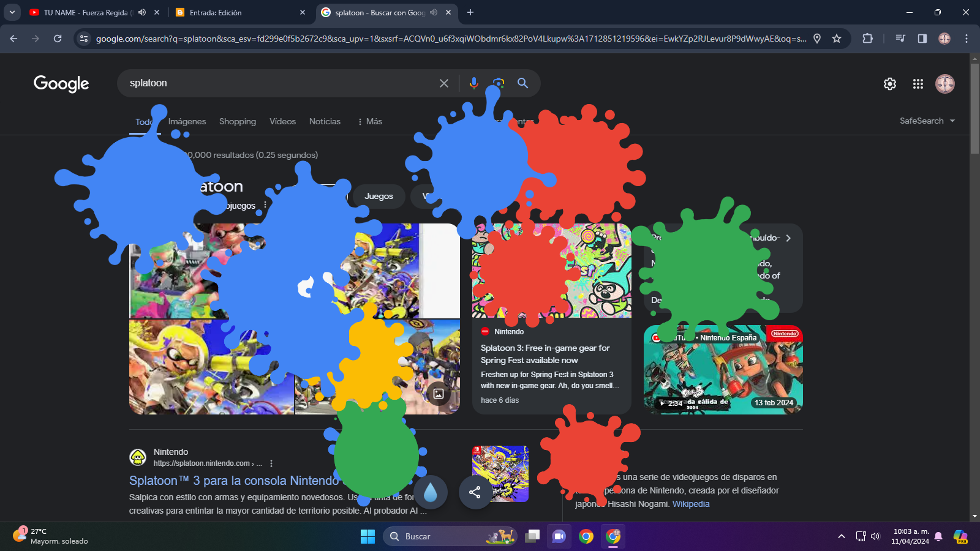
Task: Open the image gallery icon on Splatoon images
Action: [439, 394]
